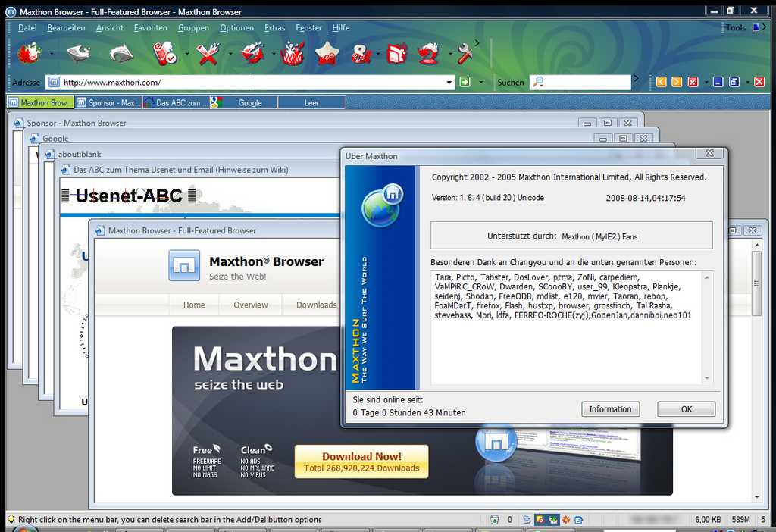This screenshot has height=532, width=776.
Task: Open the Favoriten menu
Action: point(150,28)
